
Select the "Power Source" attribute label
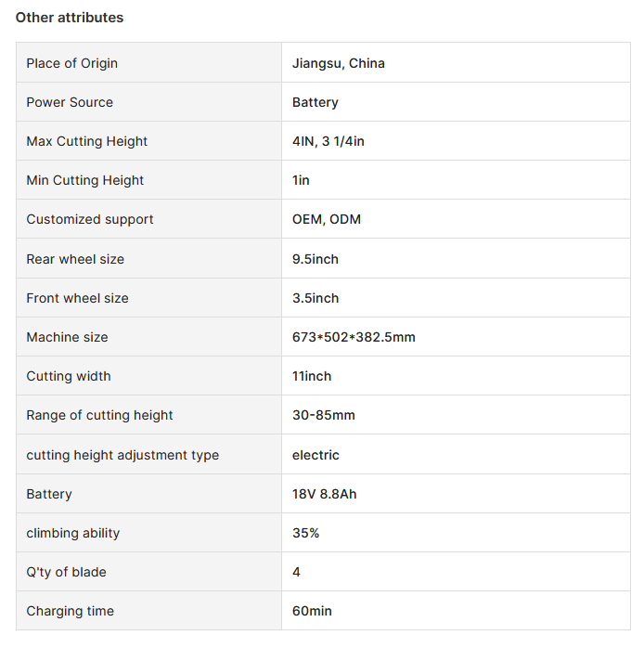[x=70, y=102]
